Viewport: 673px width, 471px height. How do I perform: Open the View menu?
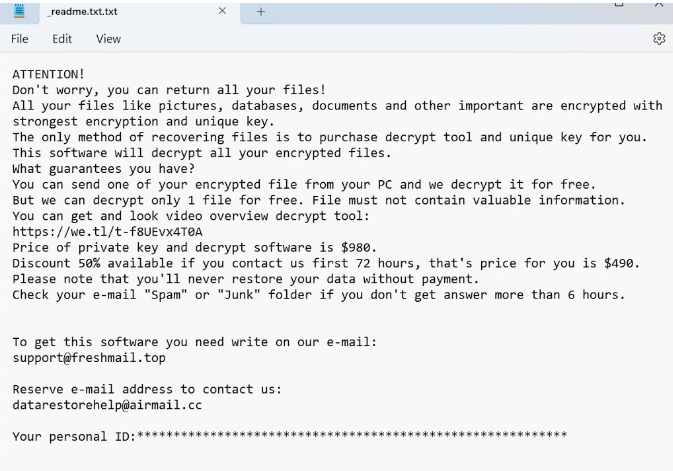click(x=108, y=39)
